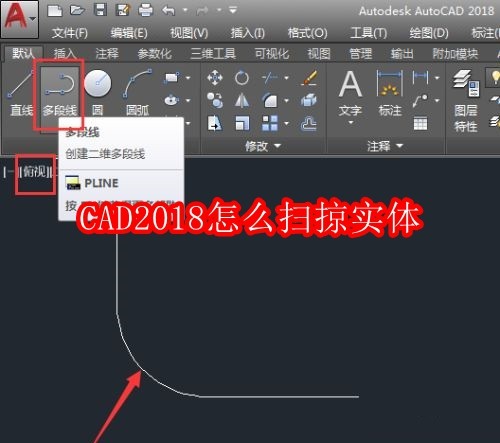This screenshot has height=443, width=500.
Task: Select the 圆弧 Arc tool
Action: [137, 94]
